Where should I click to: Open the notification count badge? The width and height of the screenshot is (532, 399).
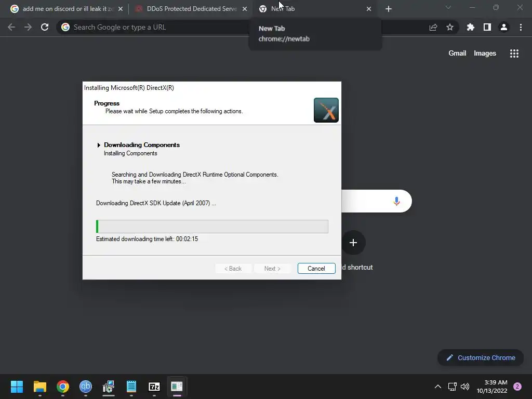[517, 387]
